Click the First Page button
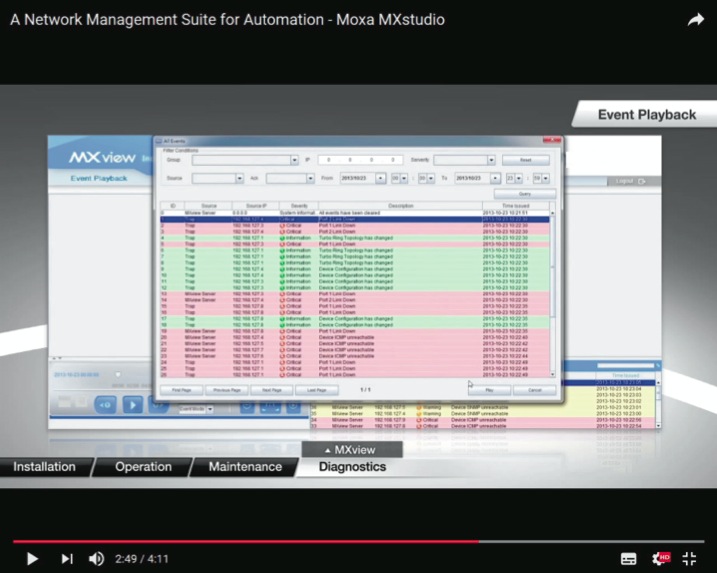This screenshot has height=573, width=717. (x=182, y=390)
